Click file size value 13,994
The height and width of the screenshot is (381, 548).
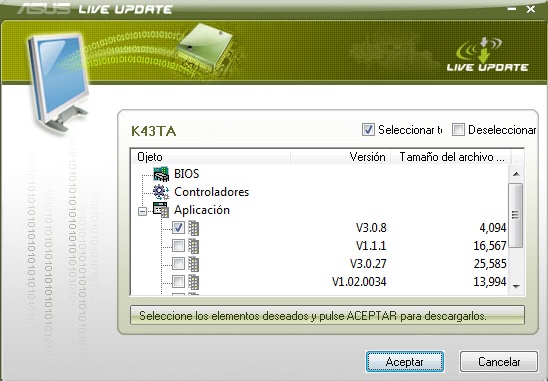pyautogui.click(x=490, y=281)
